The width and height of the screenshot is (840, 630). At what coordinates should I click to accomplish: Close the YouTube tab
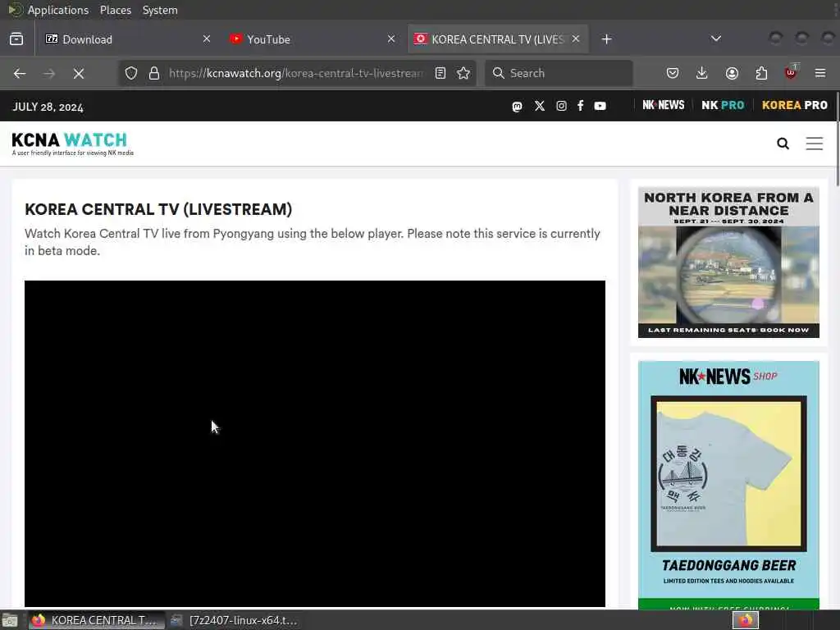391,39
